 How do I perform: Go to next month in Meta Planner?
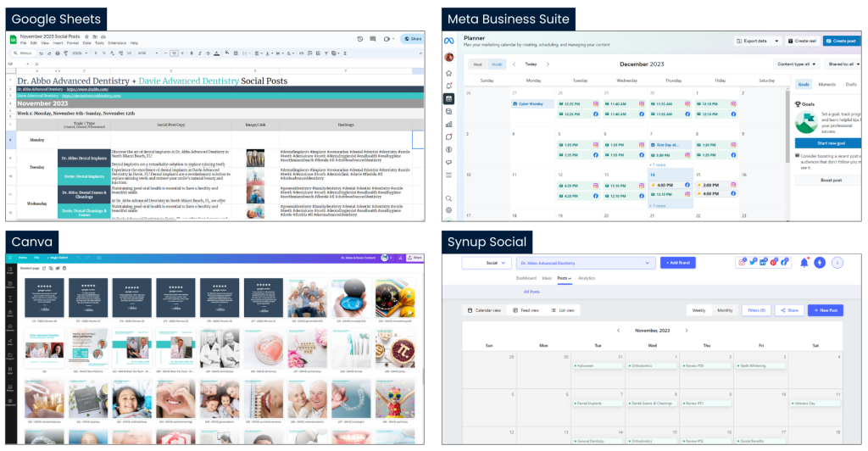[548, 64]
